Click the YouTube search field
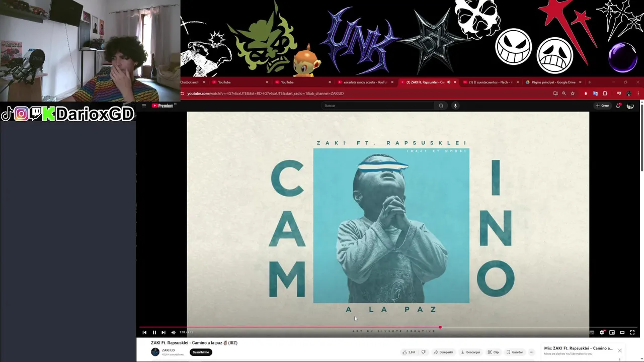The image size is (644, 362). point(377,106)
